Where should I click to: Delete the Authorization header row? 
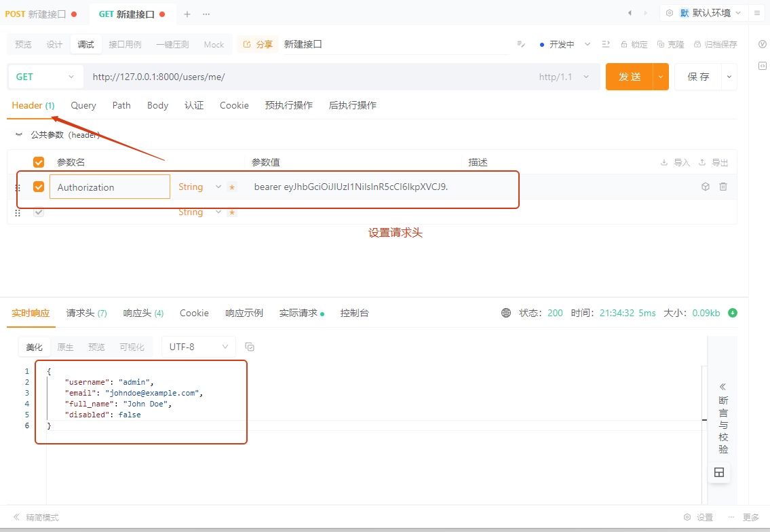[x=723, y=187]
